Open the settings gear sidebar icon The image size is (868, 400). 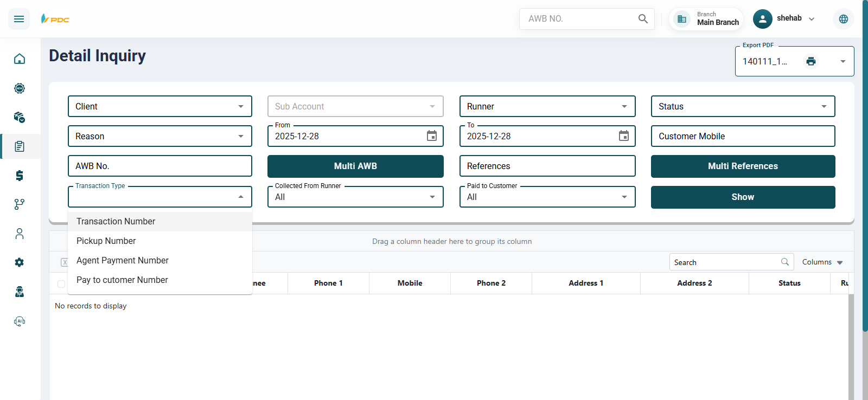click(x=20, y=262)
